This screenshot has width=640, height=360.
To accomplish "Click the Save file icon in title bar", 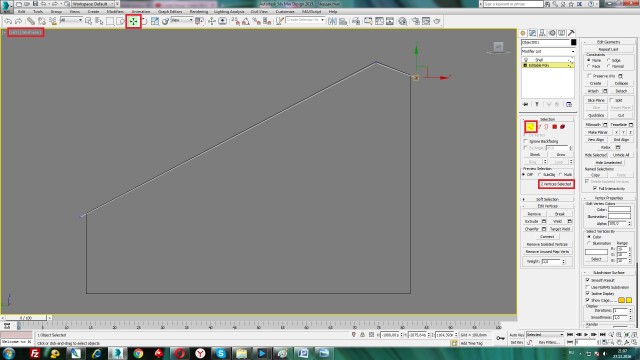I will click(x=35, y=4).
